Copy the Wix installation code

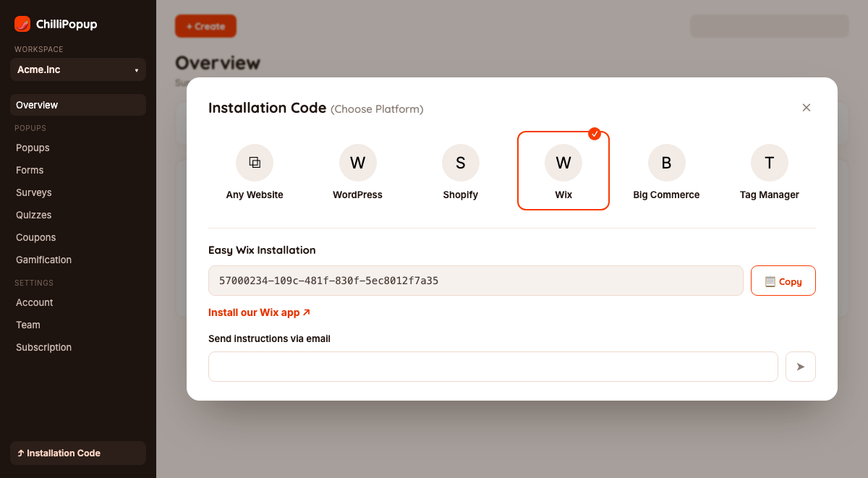point(783,281)
